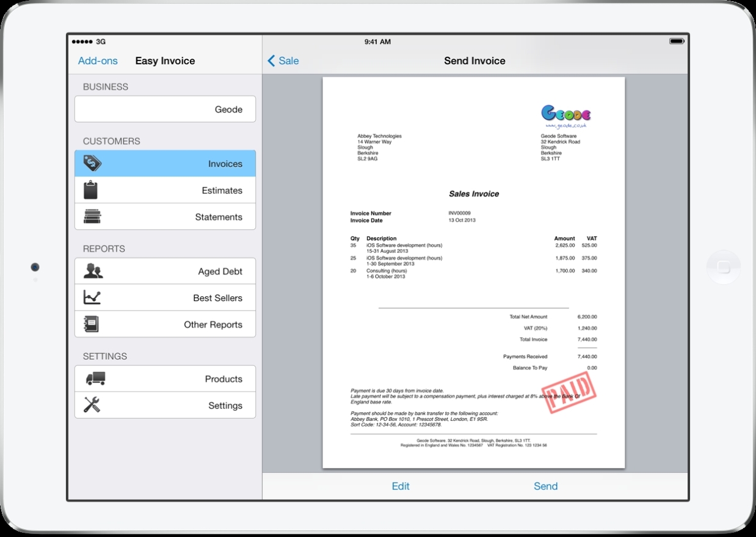This screenshot has height=537, width=756.
Task: Select the Products settings item
Action: [x=165, y=379]
